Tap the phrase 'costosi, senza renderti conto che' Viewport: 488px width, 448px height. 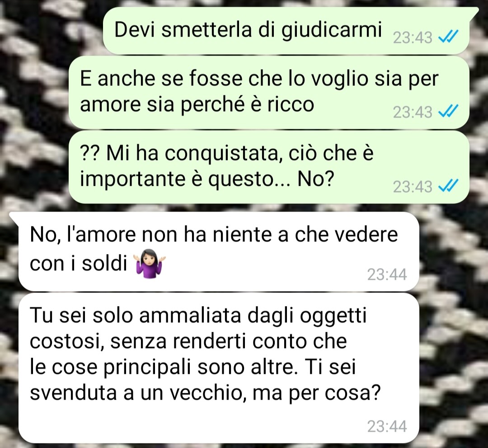pos(188,341)
